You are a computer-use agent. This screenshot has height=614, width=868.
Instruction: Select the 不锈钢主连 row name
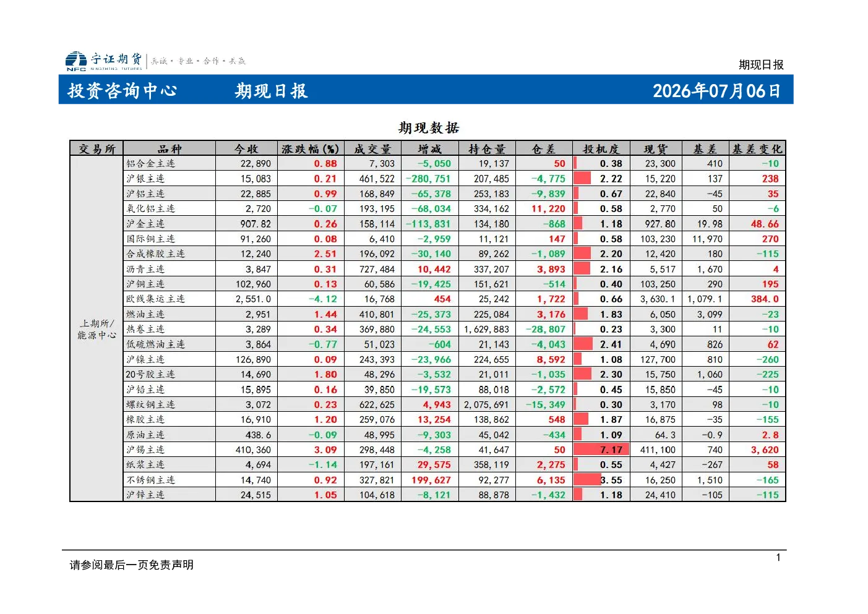click(151, 480)
